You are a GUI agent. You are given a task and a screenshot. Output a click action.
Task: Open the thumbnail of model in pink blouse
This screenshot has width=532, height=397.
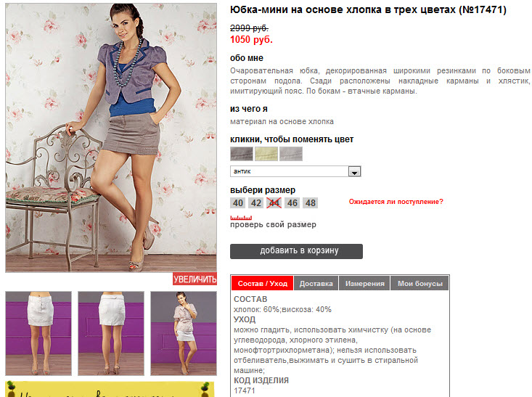[184, 333]
